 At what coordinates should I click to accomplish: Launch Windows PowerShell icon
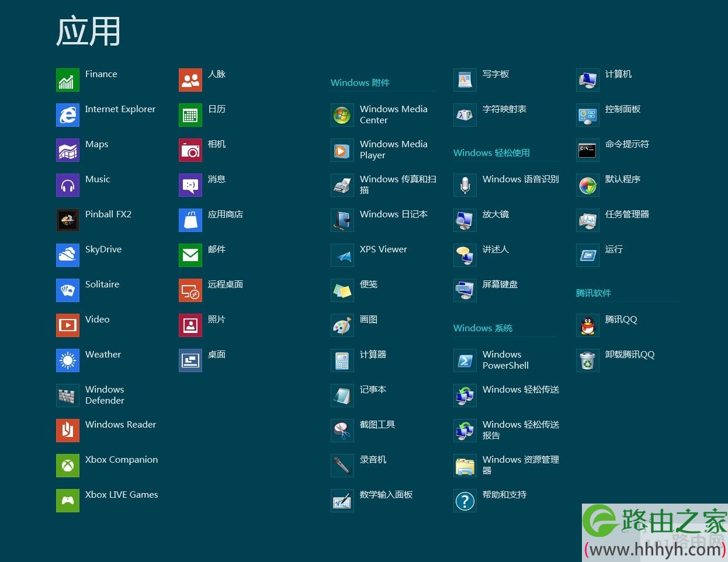pos(465,360)
